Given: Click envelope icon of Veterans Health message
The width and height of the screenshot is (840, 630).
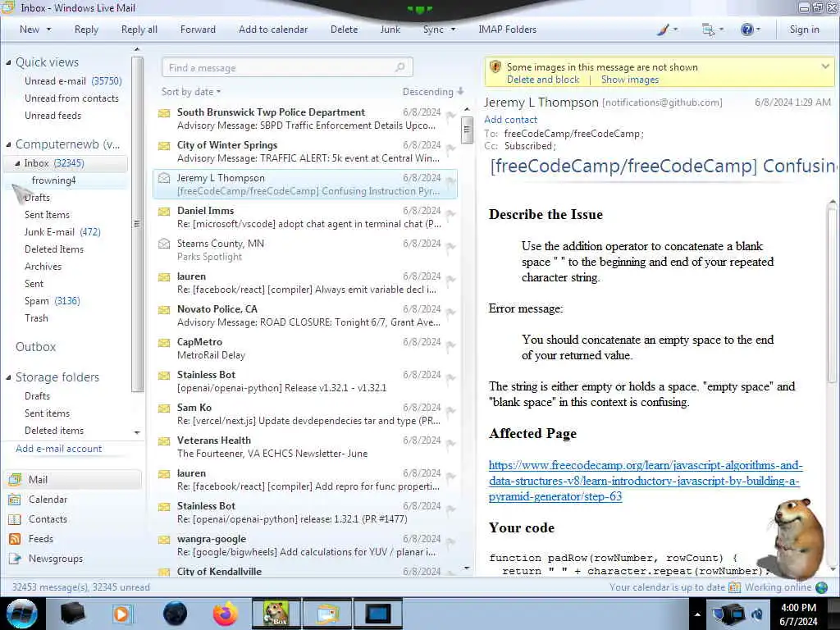Looking at the screenshot, I should [x=164, y=441].
